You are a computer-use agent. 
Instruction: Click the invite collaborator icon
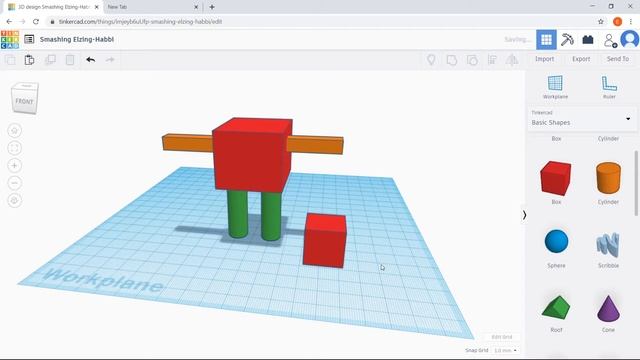tap(610, 40)
